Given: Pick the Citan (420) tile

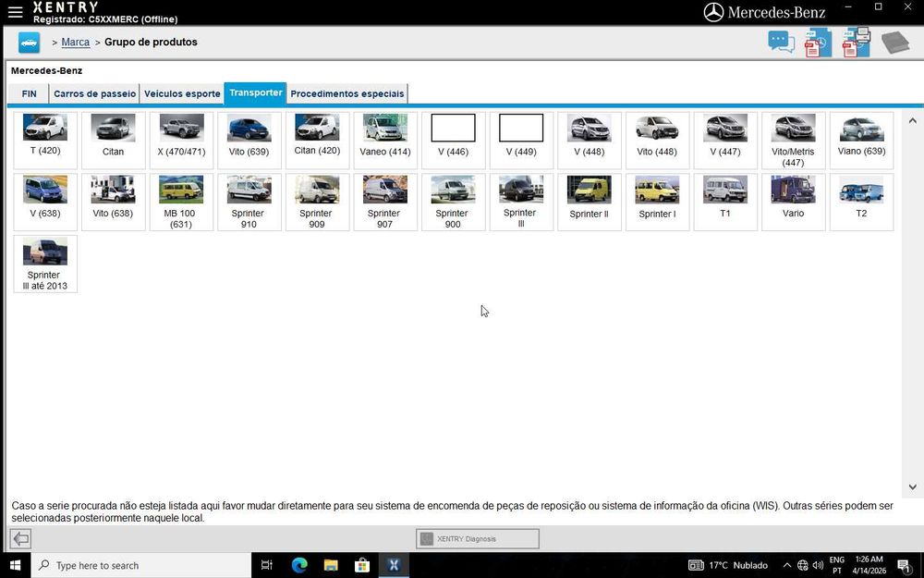Looking at the screenshot, I should pyautogui.click(x=317, y=141).
